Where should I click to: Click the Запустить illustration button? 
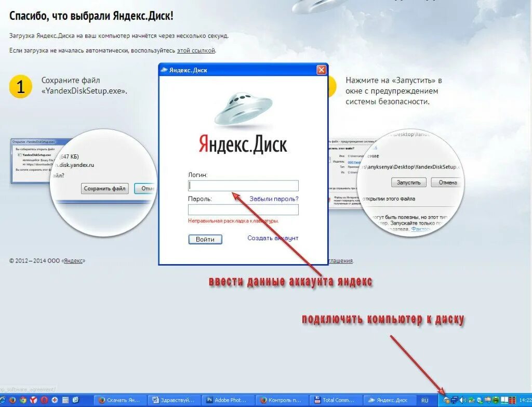click(x=408, y=182)
